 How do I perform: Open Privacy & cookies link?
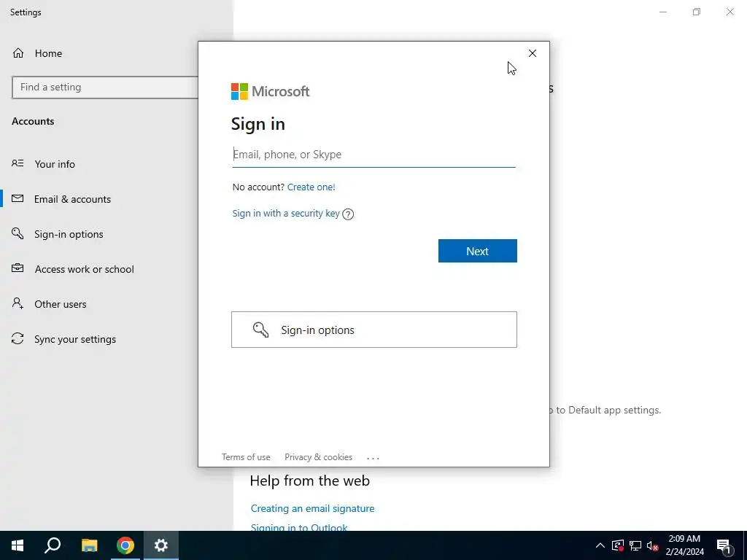pyautogui.click(x=318, y=456)
